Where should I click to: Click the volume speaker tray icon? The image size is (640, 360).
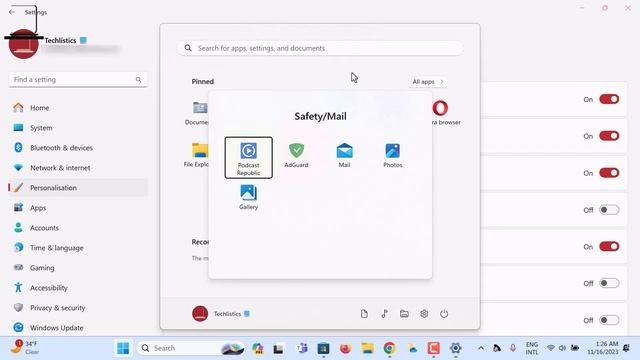point(562,348)
